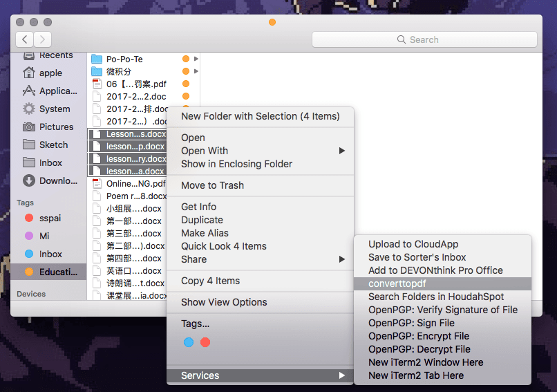Click the document icon of 2017-2…2.doc
The image size is (557, 392).
point(97,96)
